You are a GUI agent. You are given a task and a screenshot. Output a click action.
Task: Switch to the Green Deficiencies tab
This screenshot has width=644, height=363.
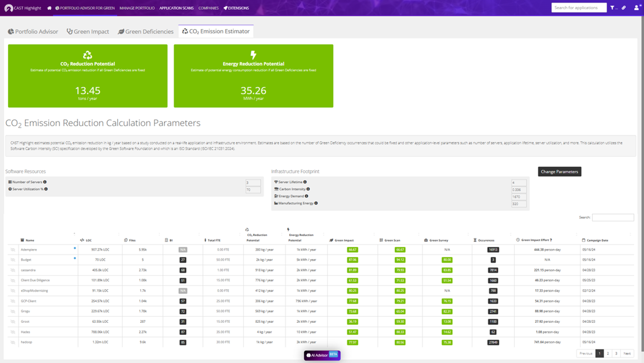coord(145,32)
